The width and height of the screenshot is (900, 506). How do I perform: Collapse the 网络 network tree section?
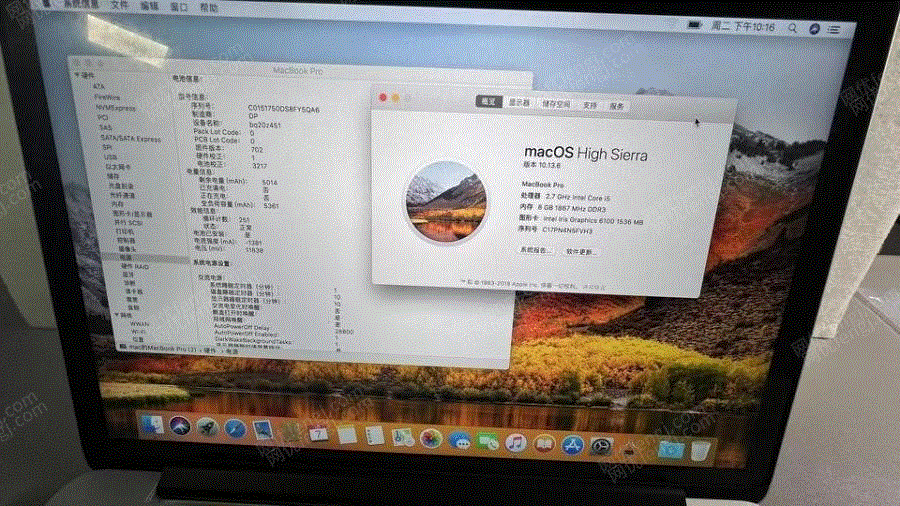point(117,315)
